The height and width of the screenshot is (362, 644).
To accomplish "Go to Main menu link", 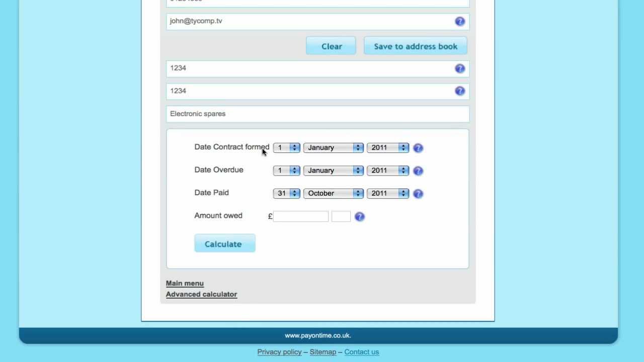I will click(185, 284).
